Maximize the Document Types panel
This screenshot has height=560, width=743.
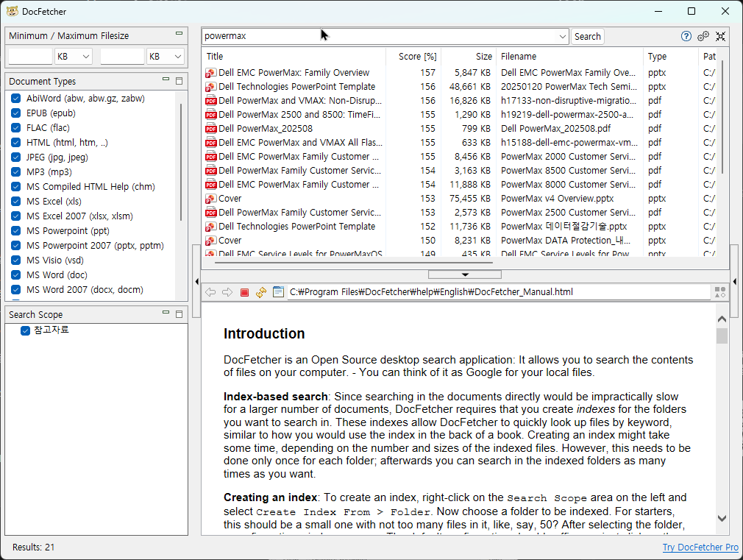(179, 81)
